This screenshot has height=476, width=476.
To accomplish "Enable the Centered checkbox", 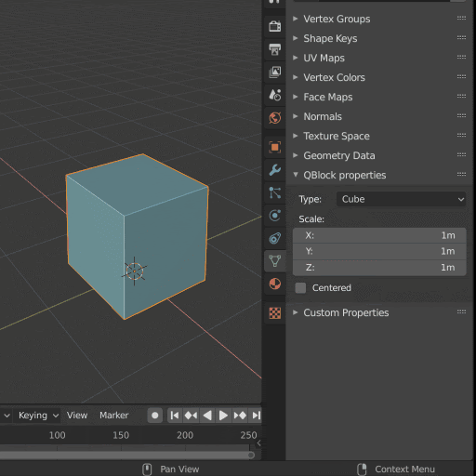I will click(x=300, y=288).
